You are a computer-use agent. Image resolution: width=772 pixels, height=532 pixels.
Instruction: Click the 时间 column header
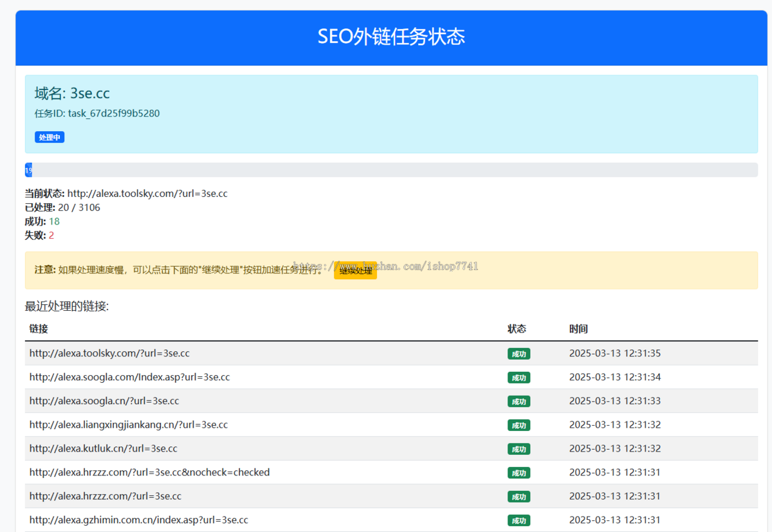[x=578, y=329]
